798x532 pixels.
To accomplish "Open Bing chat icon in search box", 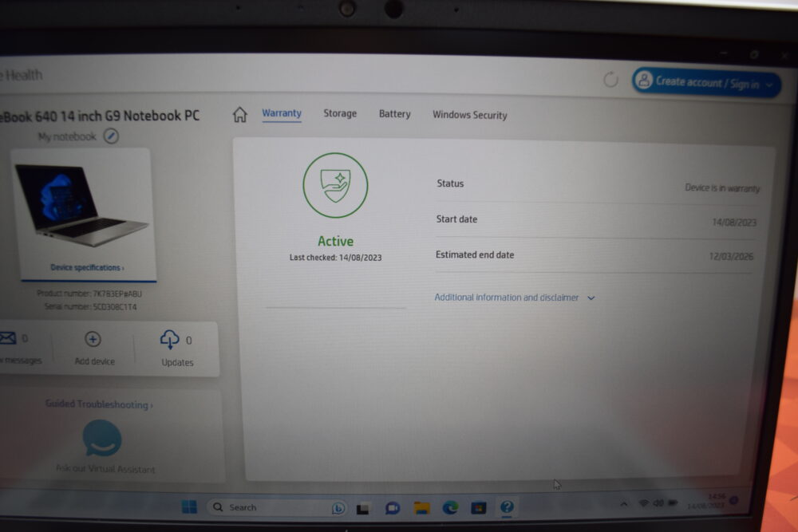I will (338, 508).
